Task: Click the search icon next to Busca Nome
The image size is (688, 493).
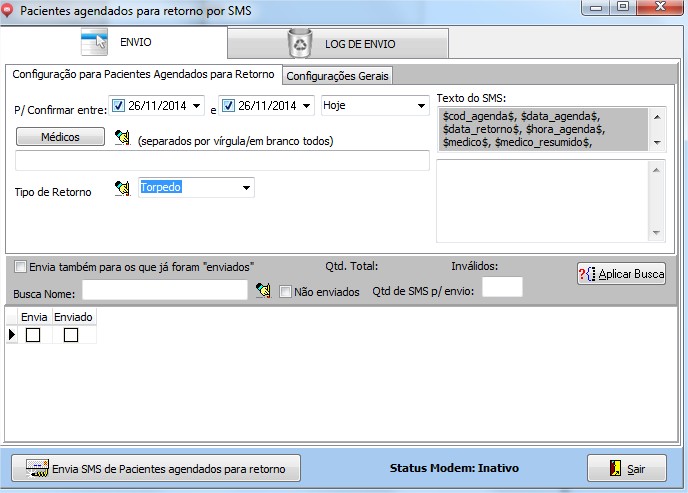Action: [x=263, y=290]
